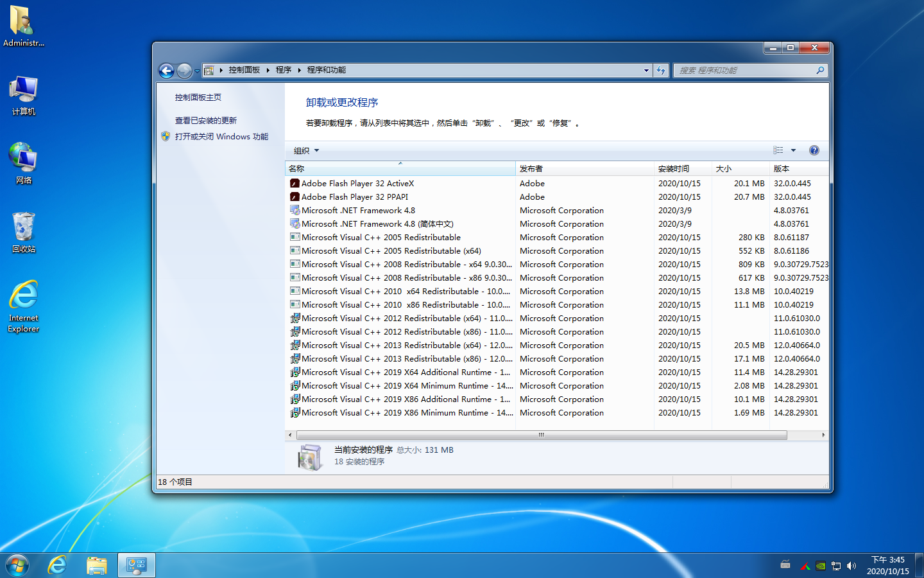Sort by 发布者 column header
Image resolution: width=924 pixels, height=578 pixels.
coord(585,169)
